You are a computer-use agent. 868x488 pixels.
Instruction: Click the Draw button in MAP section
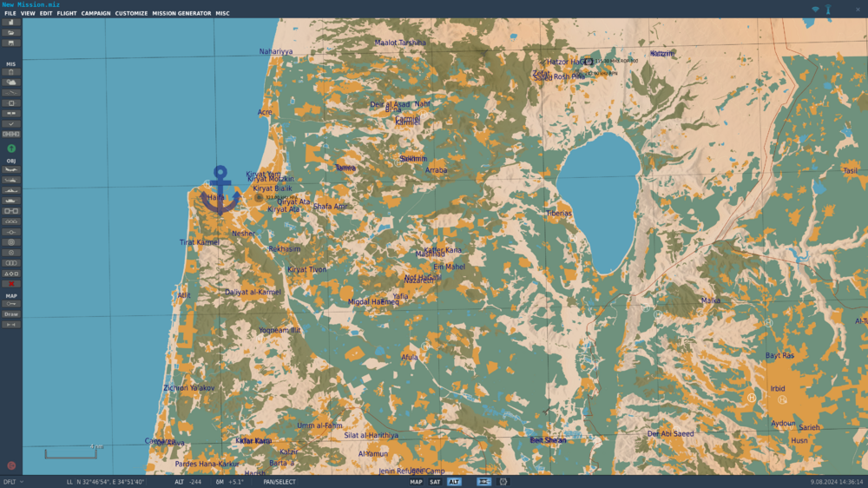coord(11,314)
